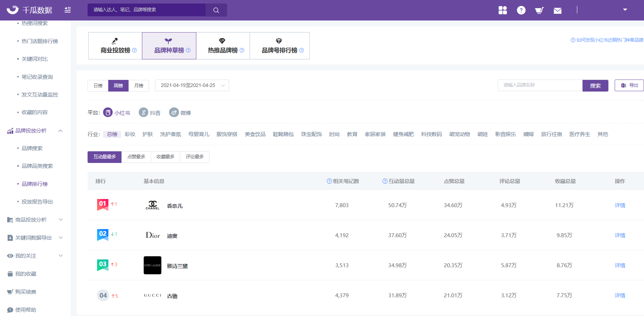Sort by 互动量最多
Image resolution: width=644 pixels, height=316 pixels.
point(105,157)
